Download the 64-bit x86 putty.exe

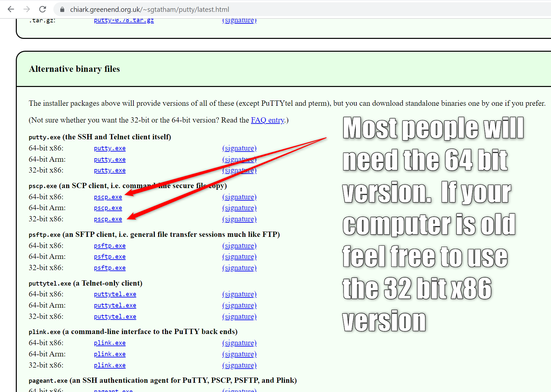[110, 148]
